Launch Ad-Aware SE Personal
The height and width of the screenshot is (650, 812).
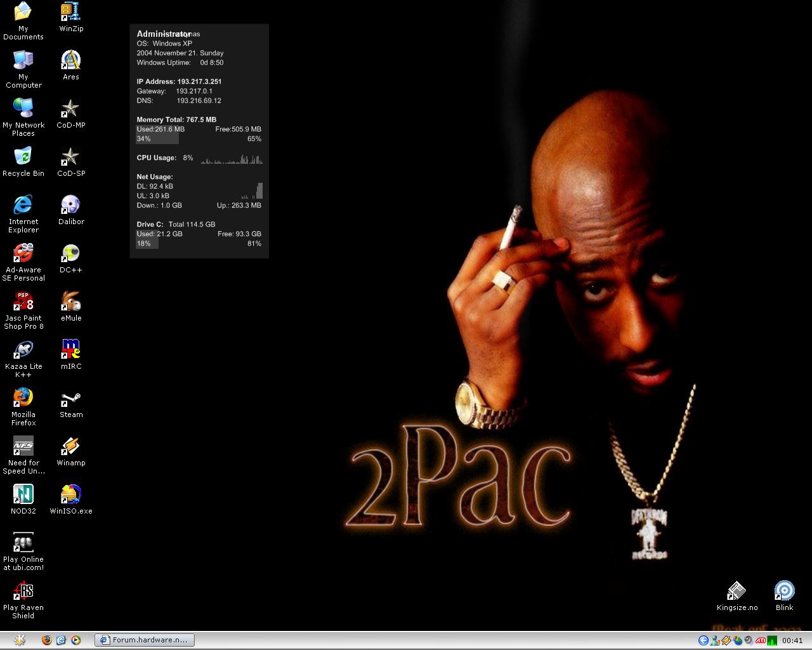click(x=23, y=262)
